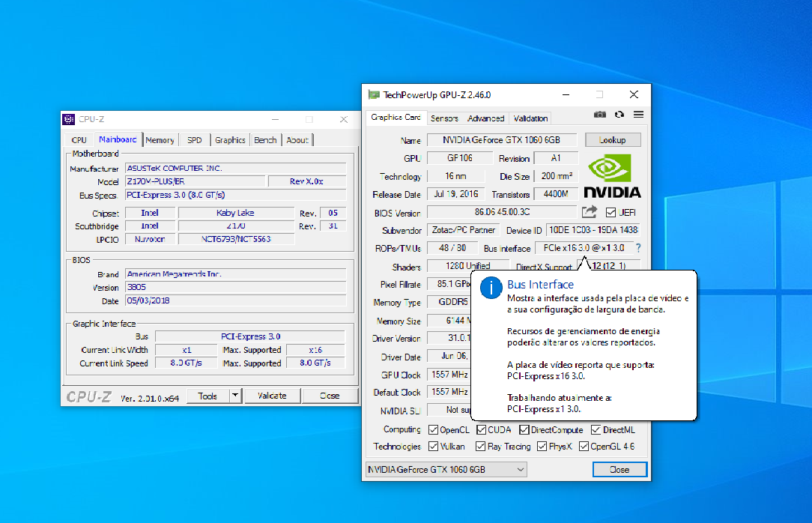This screenshot has height=523, width=812.
Task: Select the Mainboard tab in CPU-Z
Action: click(x=118, y=139)
